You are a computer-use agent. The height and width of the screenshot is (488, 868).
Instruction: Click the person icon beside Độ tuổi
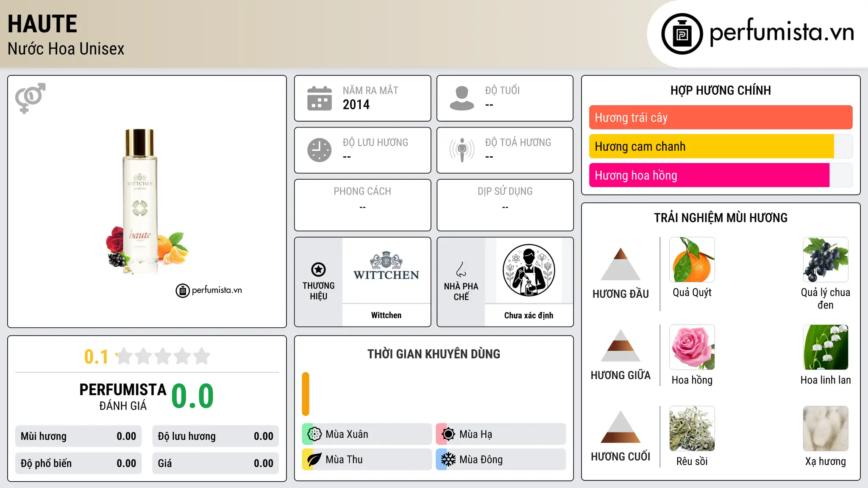[x=462, y=98]
